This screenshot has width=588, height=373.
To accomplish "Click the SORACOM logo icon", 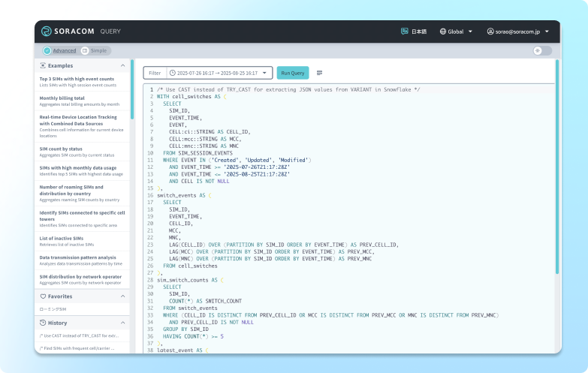I will point(47,32).
